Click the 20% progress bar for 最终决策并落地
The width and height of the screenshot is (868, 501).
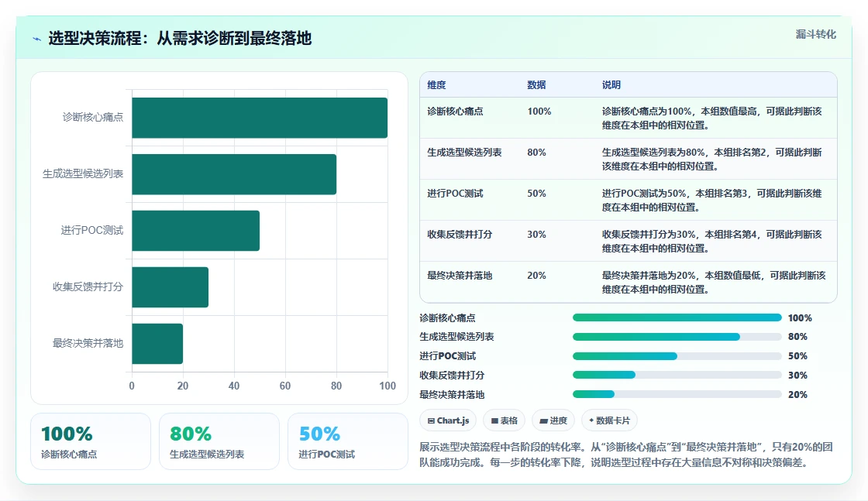coord(677,394)
